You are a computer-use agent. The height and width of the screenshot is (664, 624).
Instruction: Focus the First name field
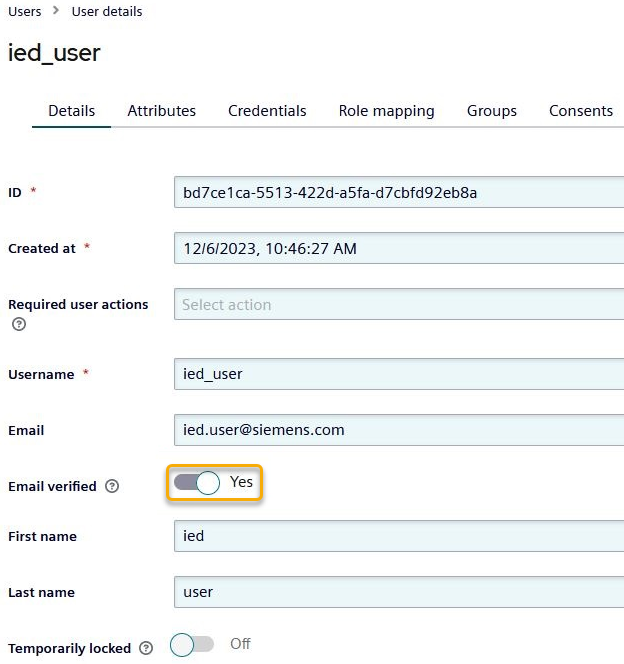(x=398, y=536)
